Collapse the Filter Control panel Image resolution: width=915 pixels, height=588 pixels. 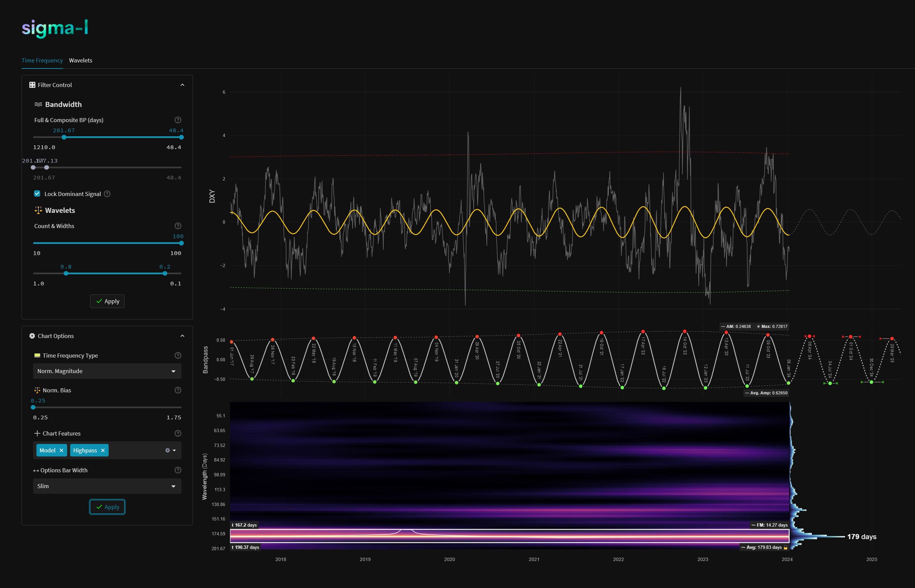pos(182,85)
